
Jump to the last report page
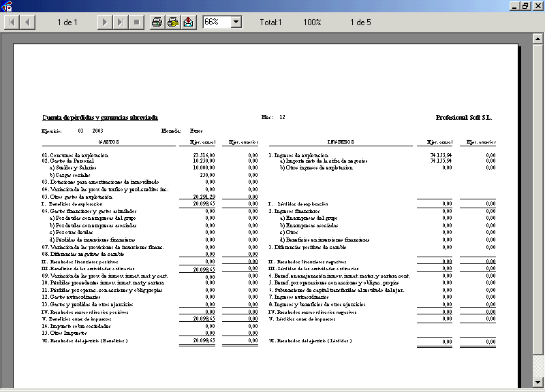tap(120, 22)
